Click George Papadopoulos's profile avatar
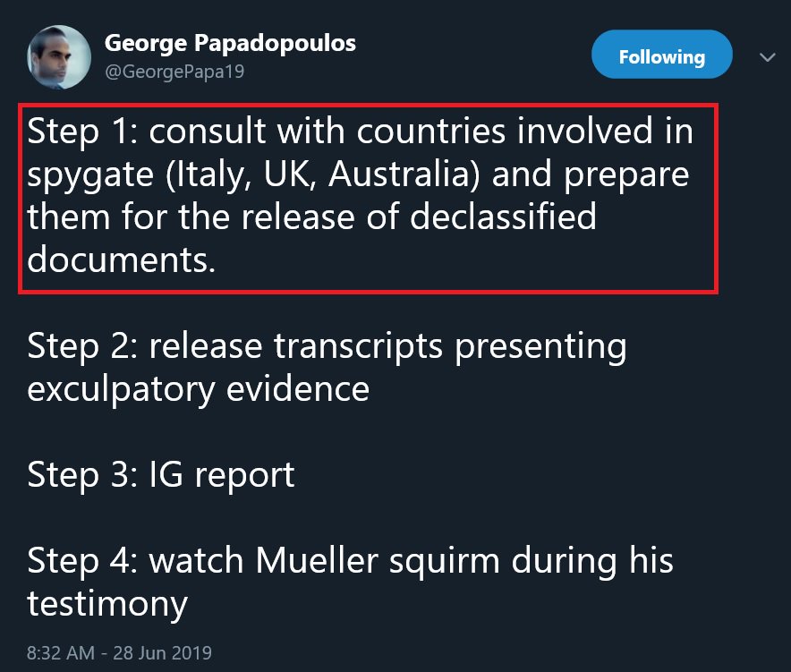This screenshot has width=791, height=672. [59, 57]
